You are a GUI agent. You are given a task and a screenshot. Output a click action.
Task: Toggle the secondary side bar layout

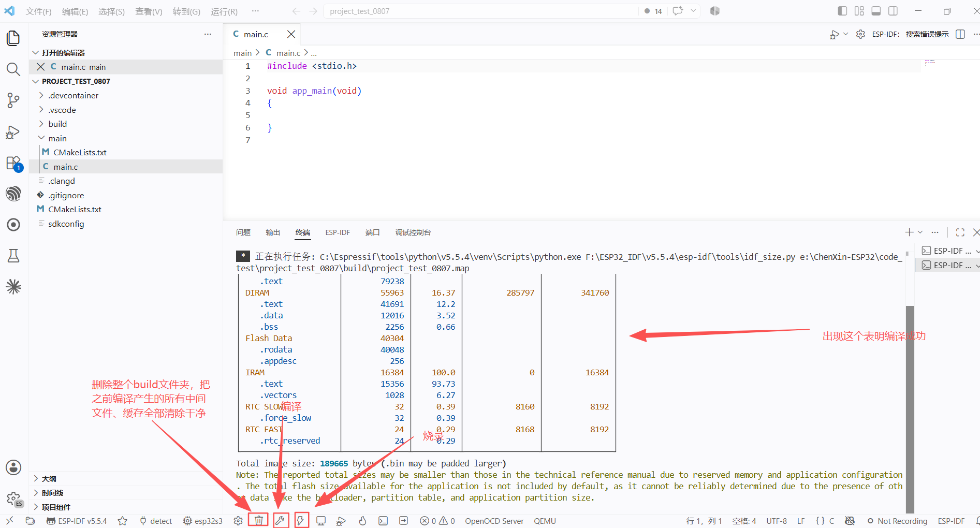pyautogui.click(x=893, y=11)
